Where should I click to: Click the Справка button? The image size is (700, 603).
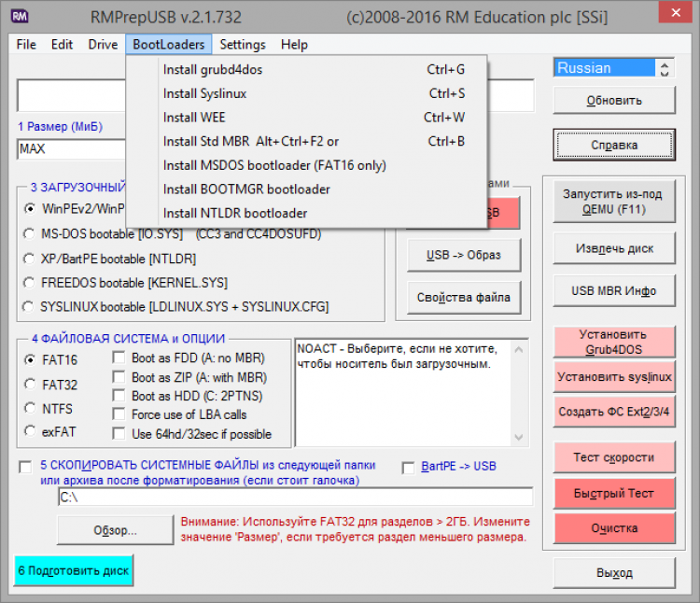coord(614,145)
